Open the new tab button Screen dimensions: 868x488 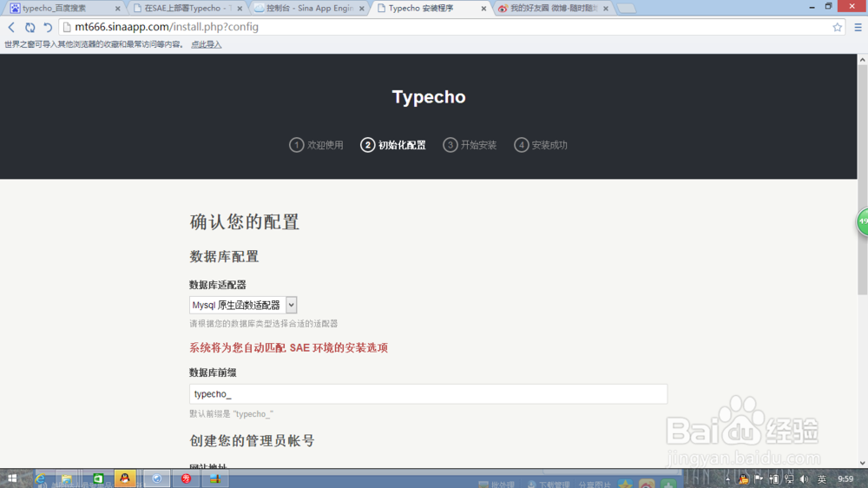(626, 9)
